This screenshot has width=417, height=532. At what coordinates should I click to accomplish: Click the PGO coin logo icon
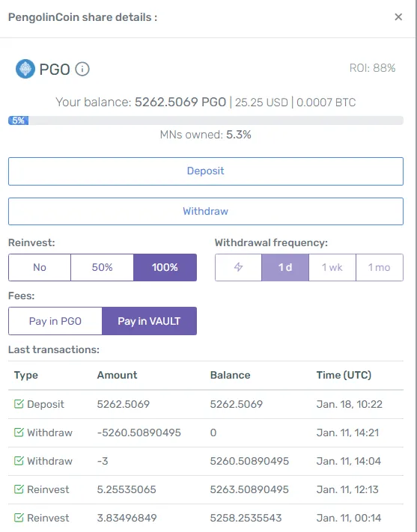[x=25, y=69]
